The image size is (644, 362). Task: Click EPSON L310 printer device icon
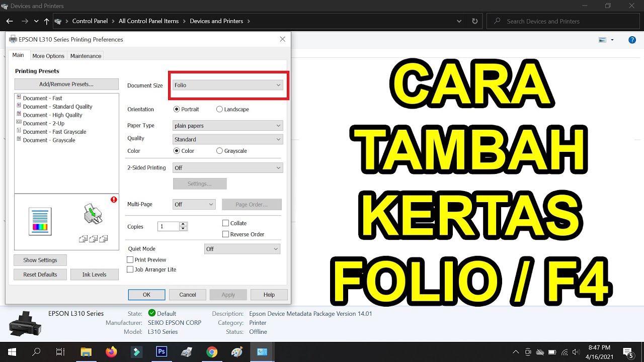tap(25, 323)
